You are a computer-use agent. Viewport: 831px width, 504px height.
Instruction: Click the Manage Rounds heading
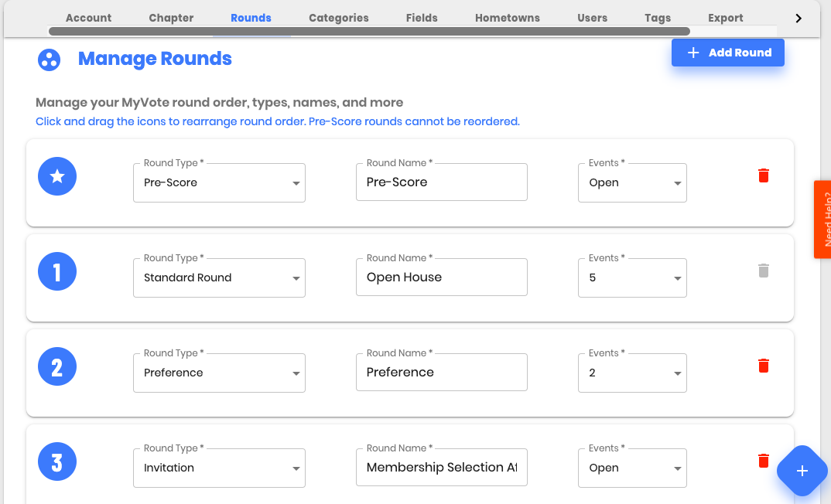coord(155,59)
